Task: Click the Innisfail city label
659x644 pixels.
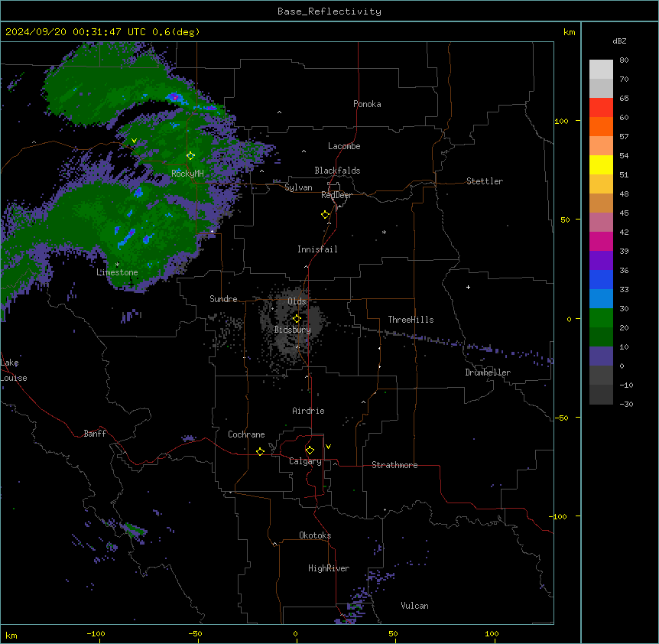Action: click(x=317, y=249)
